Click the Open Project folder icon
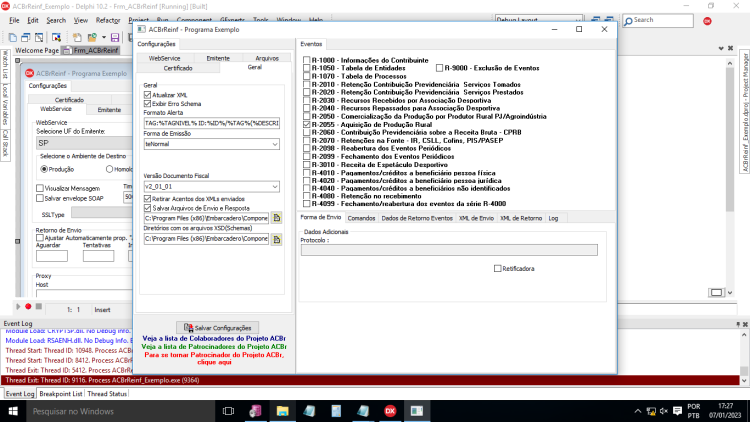 pyautogui.click(x=92, y=37)
